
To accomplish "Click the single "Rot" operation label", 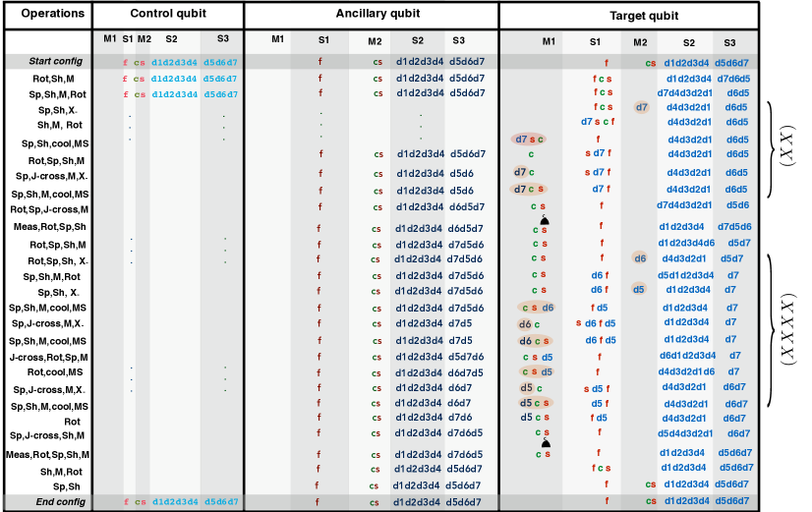I will click(72, 422).
